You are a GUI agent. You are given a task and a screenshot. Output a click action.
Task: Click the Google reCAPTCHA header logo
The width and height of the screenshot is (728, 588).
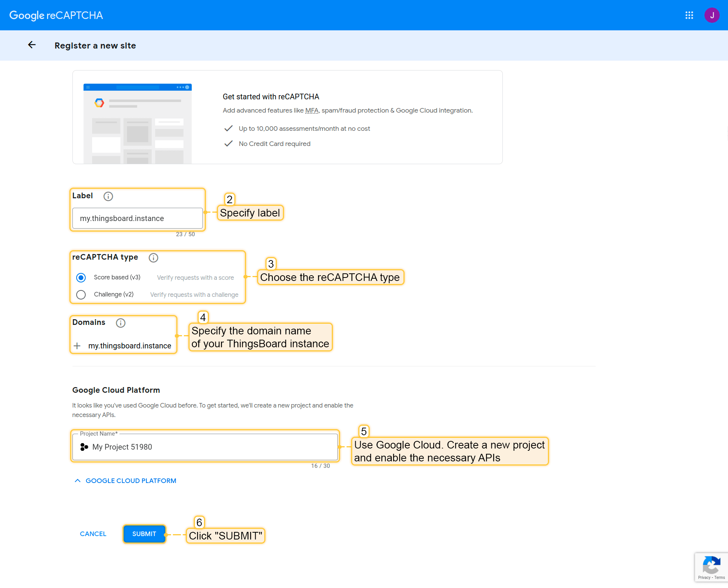tap(56, 15)
